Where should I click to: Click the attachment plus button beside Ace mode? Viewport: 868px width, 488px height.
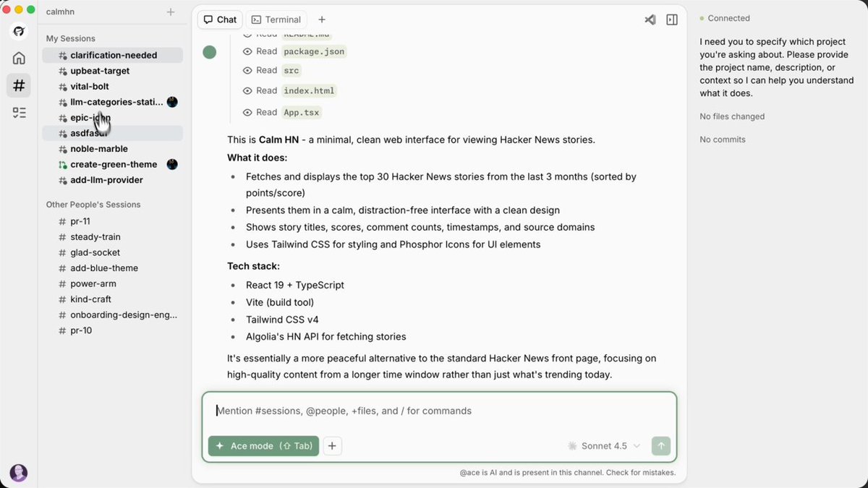(x=332, y=446)
